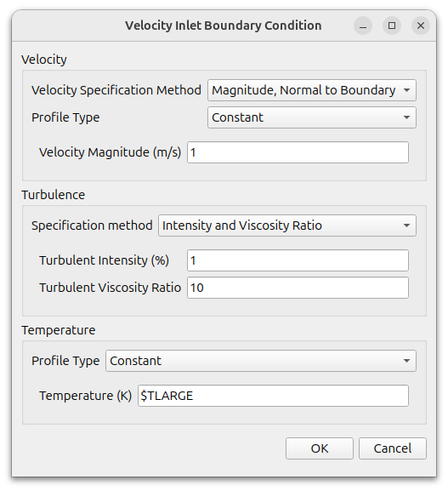The width and height of the screenshot is (448, 491).
Task: Click the Velocity Specification Method label
Action: [116, 90]
